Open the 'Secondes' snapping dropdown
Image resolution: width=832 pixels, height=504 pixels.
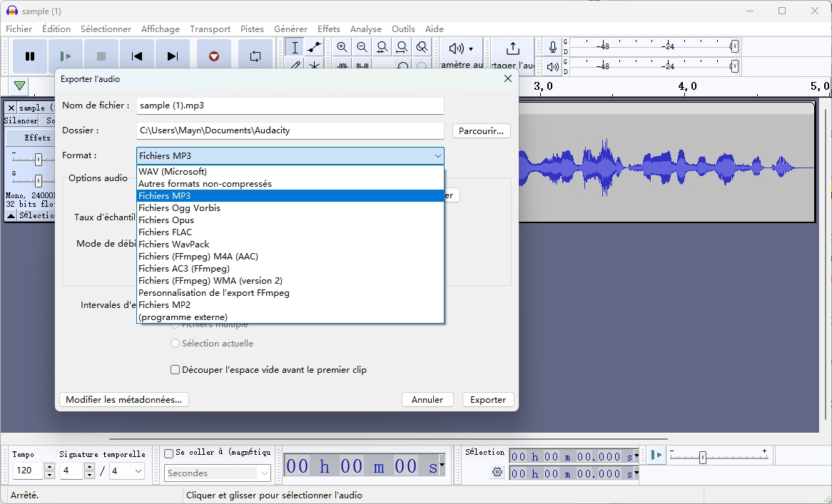(x=218, y=473)
